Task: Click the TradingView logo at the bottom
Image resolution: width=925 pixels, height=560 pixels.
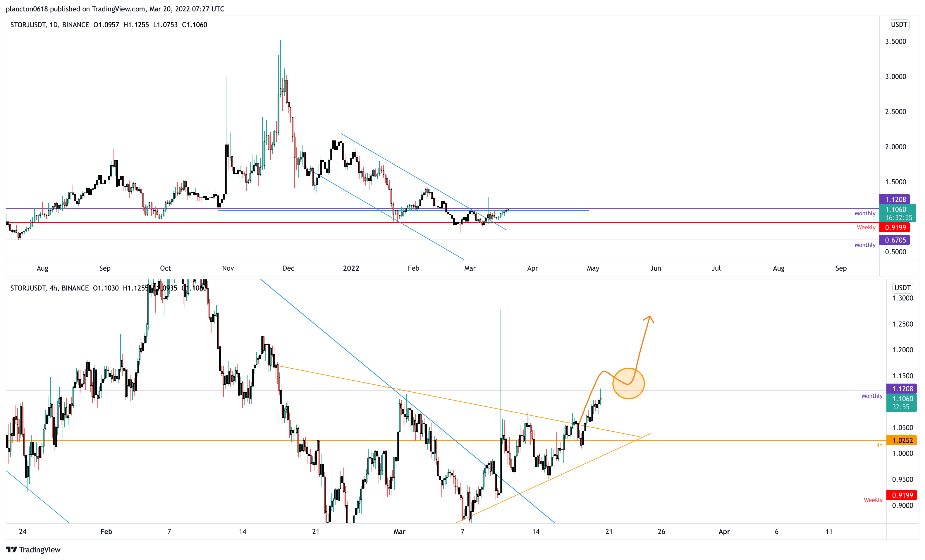Action: [x=33, y=549]
